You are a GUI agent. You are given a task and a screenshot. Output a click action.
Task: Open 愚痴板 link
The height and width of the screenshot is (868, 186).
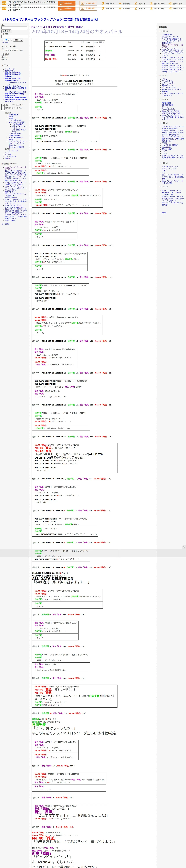coord(11,139)
